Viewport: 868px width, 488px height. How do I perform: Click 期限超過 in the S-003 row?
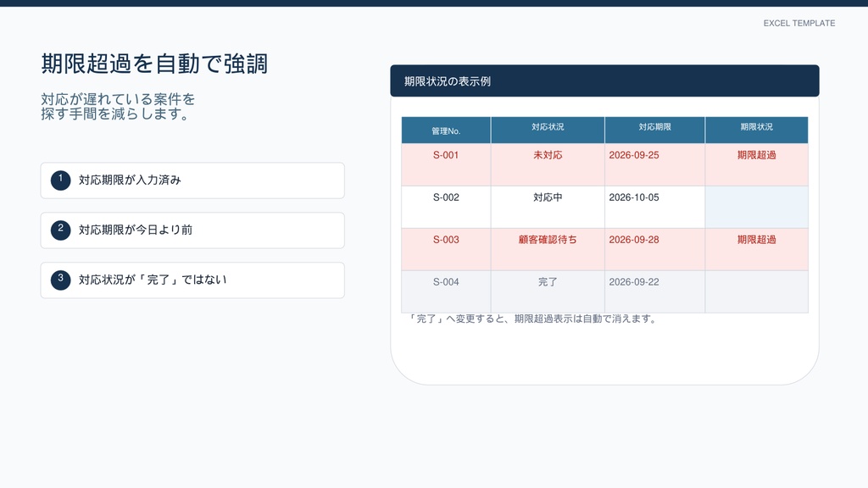757,240
